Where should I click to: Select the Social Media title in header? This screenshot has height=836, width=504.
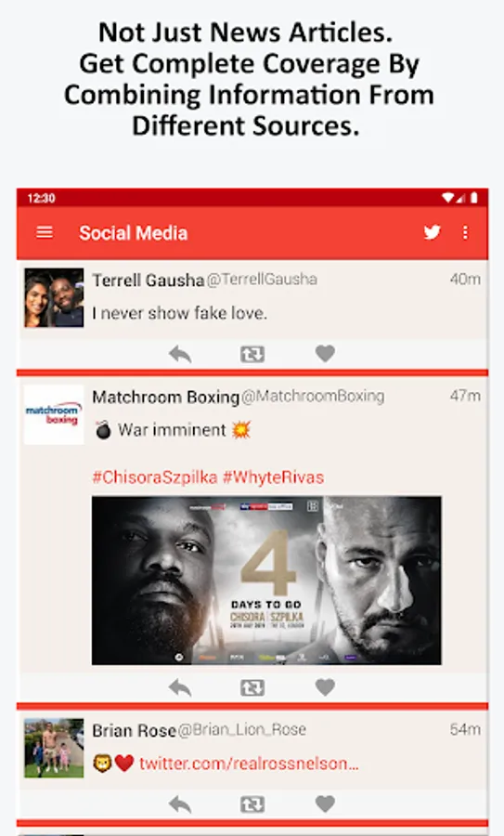pos(133,233)
